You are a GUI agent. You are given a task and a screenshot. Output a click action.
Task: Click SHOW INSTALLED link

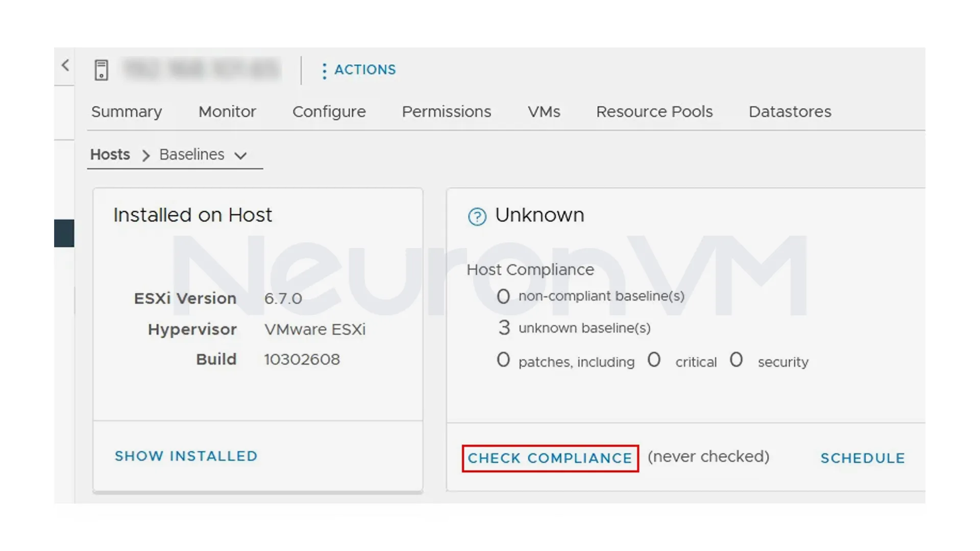pos(186,456)
